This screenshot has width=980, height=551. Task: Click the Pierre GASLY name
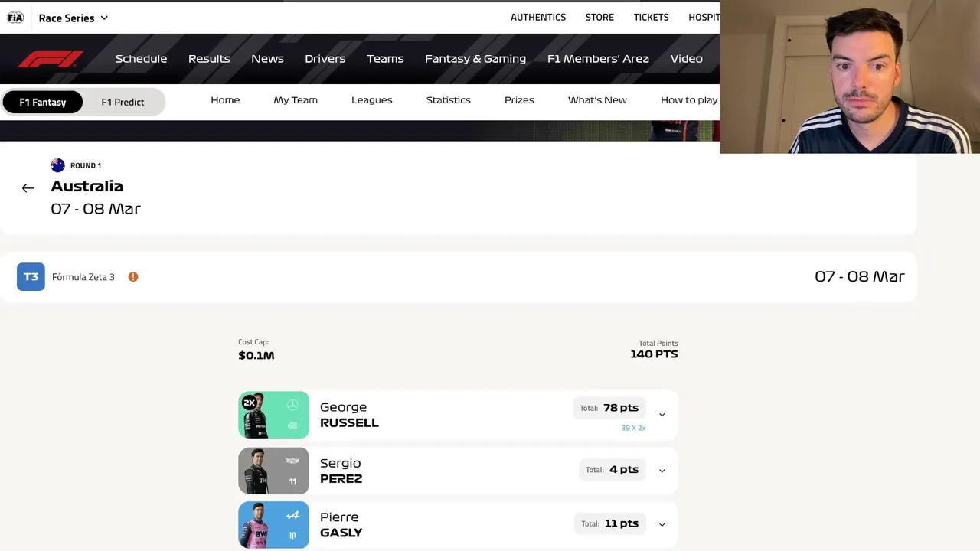341,525
